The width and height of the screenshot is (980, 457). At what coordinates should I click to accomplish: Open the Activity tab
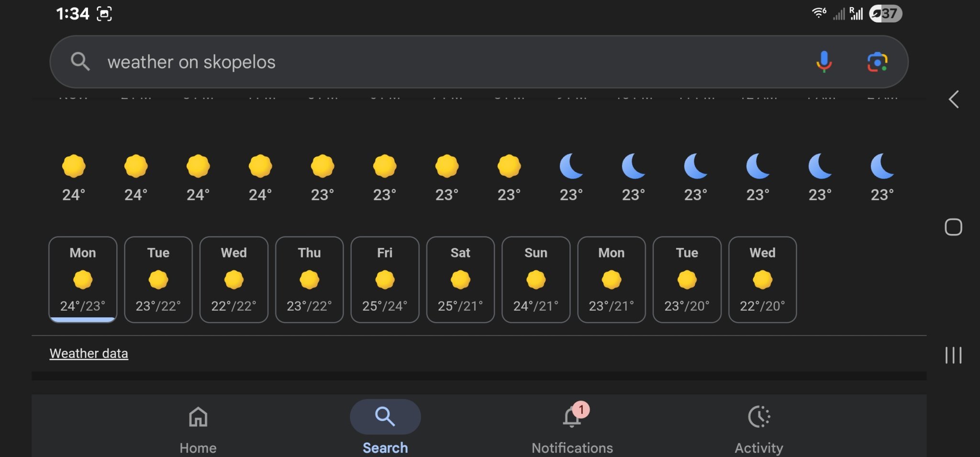click(759, 426)
